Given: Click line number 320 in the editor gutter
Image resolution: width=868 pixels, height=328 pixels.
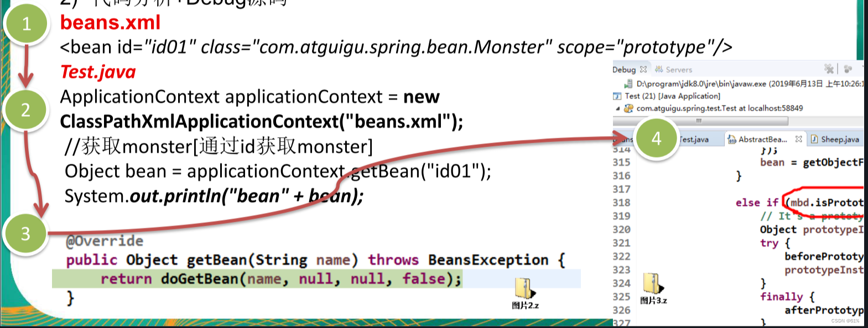Looking at the screenshot, I should (x=621, y=230).
